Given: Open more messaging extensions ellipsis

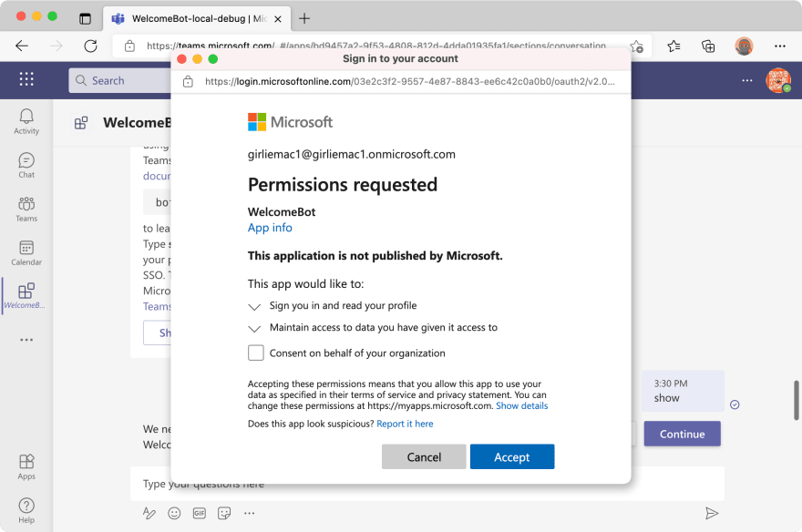Looking at the screenshot, I should [x=249, y=513].
